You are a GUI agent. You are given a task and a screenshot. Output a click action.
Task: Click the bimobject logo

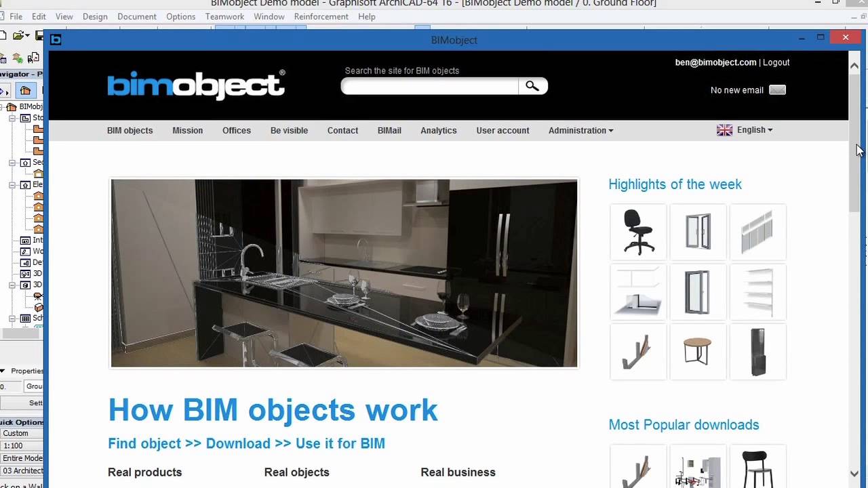(196, 85)
